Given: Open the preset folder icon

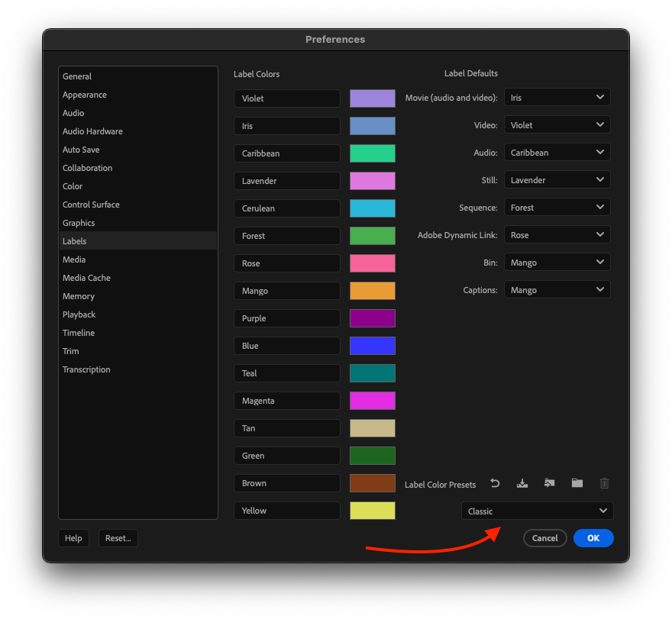Looking at the screenshot, I should [577, 483].
